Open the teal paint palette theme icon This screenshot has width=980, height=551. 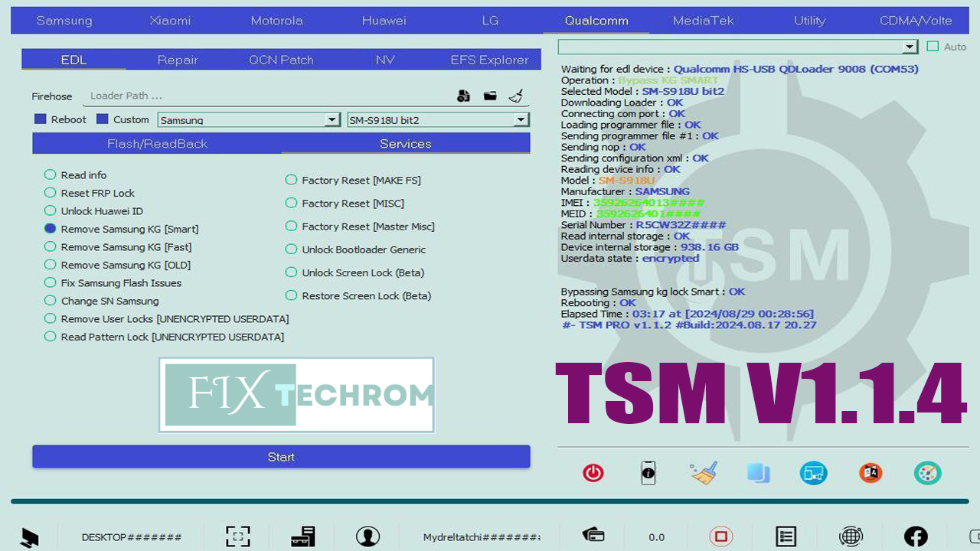[927, 473]
